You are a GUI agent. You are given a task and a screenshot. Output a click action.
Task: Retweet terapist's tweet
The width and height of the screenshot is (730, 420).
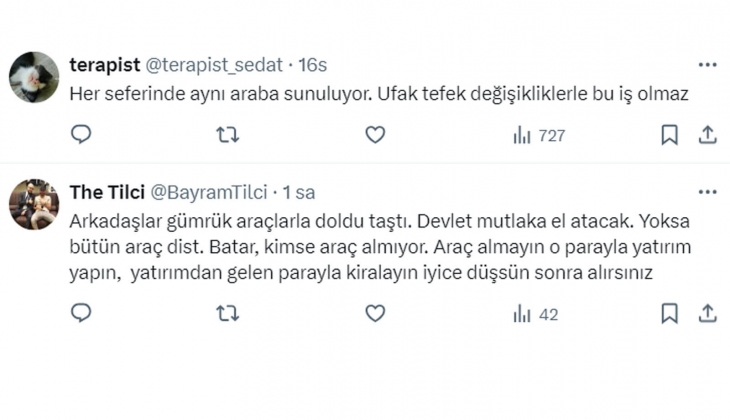tap(228, 134)
